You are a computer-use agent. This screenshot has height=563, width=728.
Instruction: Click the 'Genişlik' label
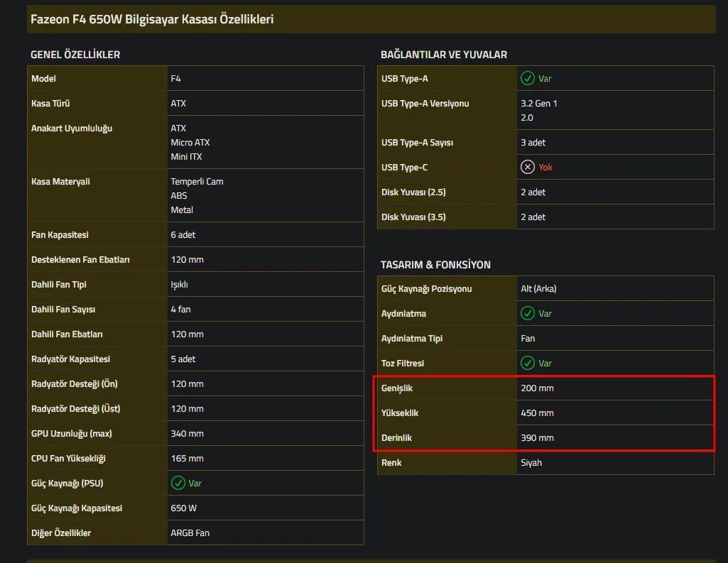[396, 388]
